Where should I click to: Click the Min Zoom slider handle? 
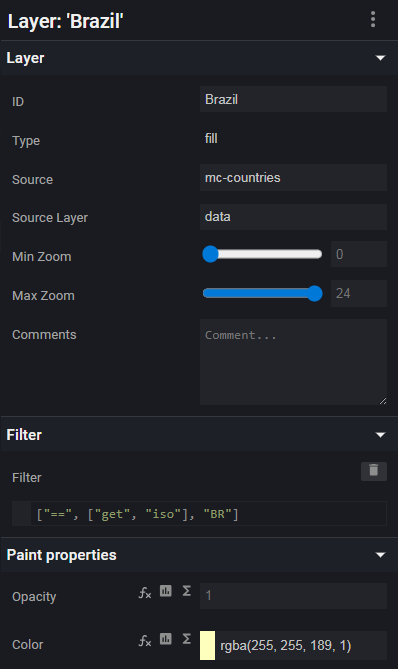(x=210, y=254)
